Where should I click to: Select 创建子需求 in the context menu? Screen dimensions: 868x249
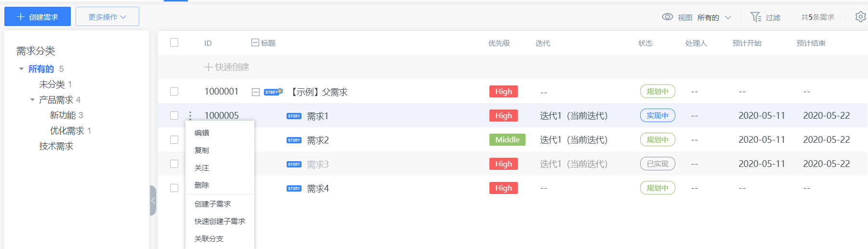(x=212, y=204)
